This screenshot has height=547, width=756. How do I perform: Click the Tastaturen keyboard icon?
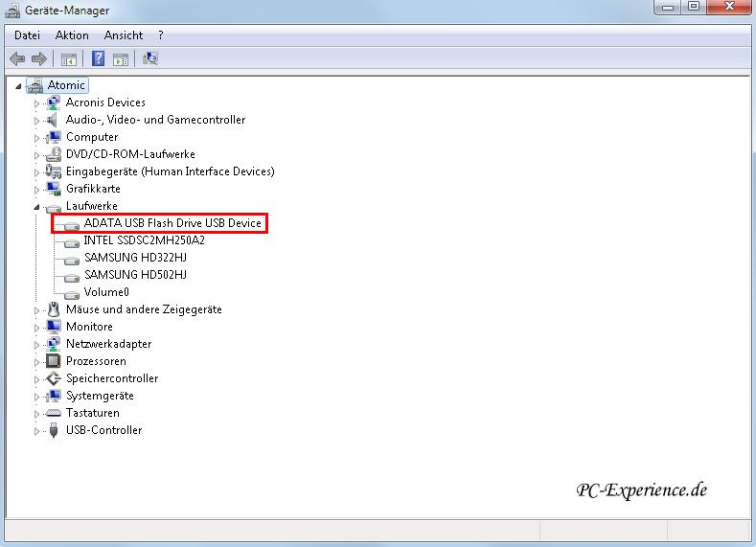click(x=54, y=413)
